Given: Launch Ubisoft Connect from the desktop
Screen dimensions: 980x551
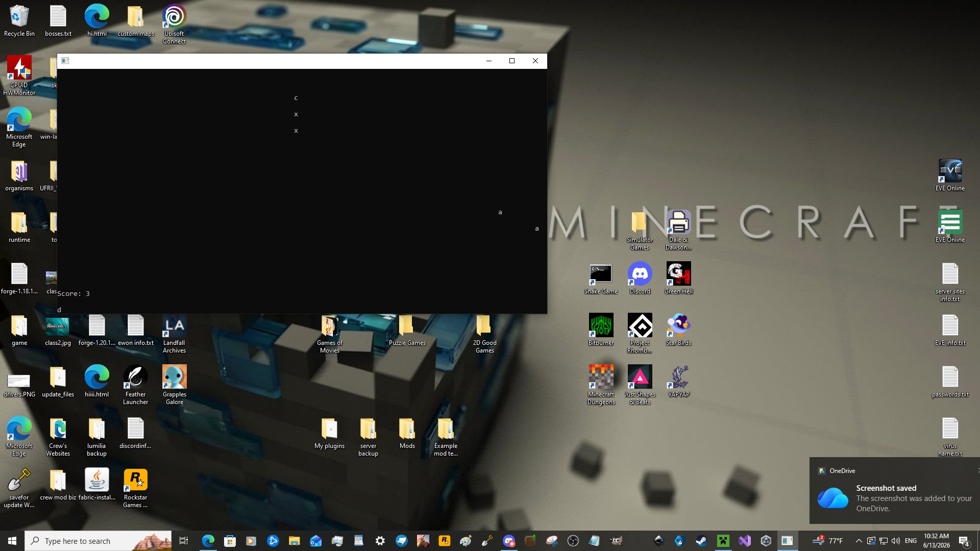Looking at the screenshot, I should pos(174,24).
